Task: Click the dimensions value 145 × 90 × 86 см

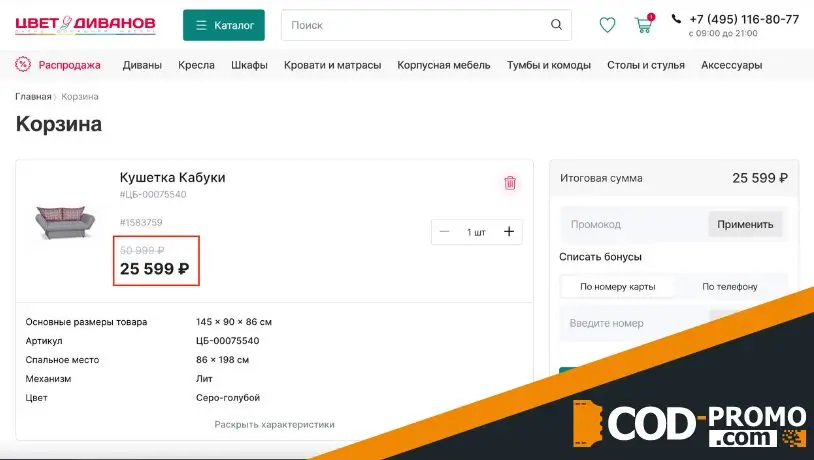Action: point(234,322)
